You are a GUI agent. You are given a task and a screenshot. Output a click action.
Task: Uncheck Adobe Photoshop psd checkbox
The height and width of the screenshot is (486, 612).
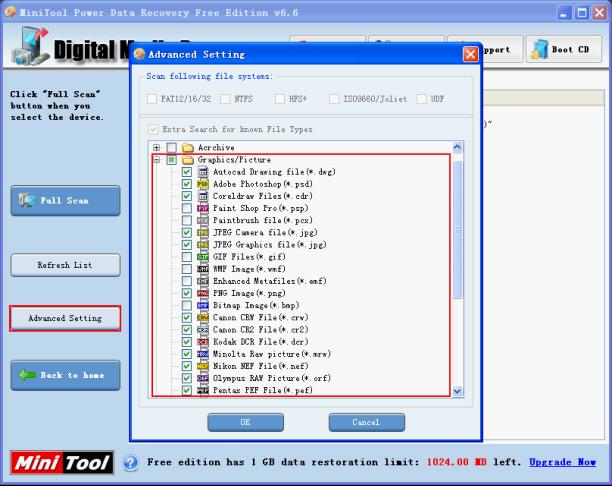pyautogui.click(x=187, y=184)
